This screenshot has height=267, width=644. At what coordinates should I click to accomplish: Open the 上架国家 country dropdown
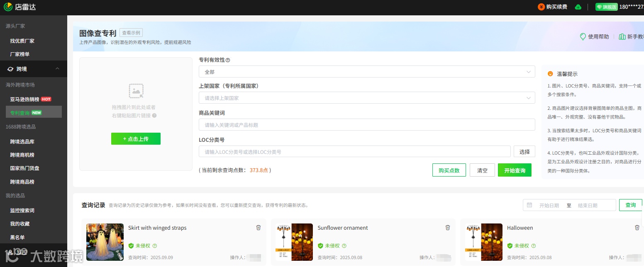[367, 98]
